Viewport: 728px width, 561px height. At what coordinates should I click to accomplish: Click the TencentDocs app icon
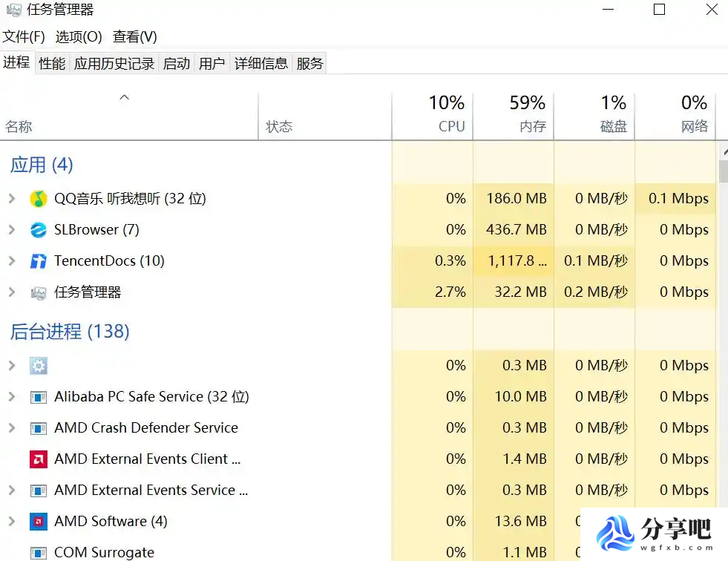click(39, 261)
